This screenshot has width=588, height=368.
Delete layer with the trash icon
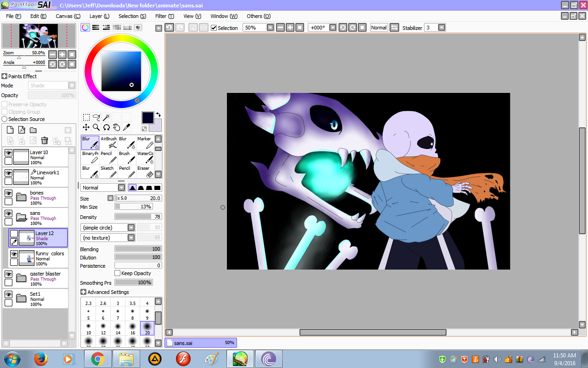45,141
